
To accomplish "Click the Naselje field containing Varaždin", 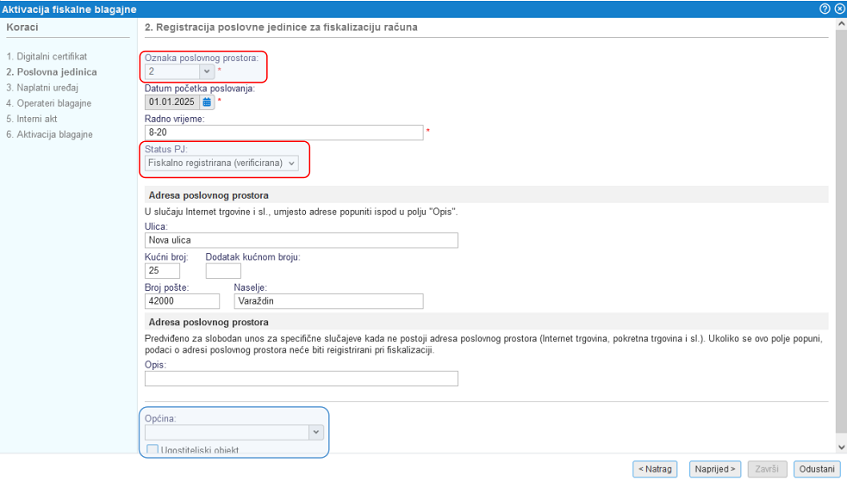I will point(328,301).
